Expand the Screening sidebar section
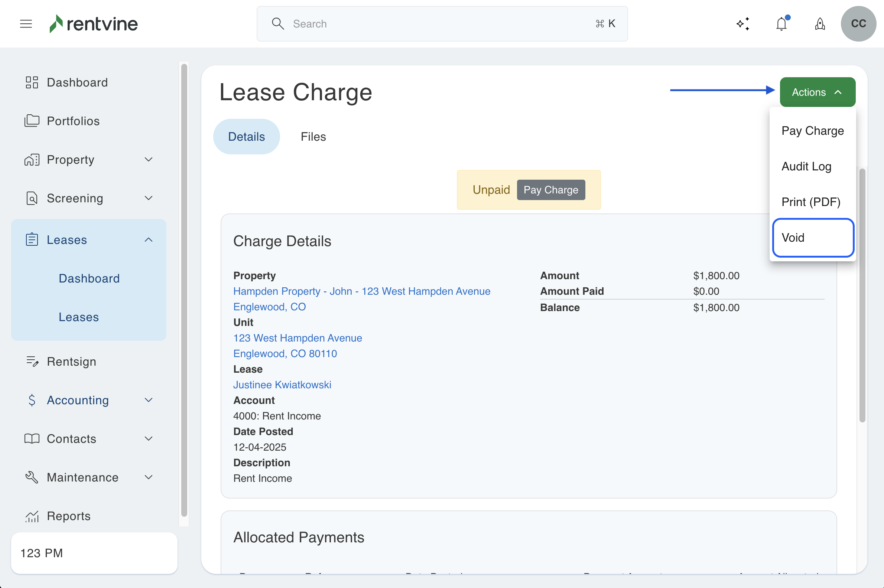 click(x=149, y=198)
